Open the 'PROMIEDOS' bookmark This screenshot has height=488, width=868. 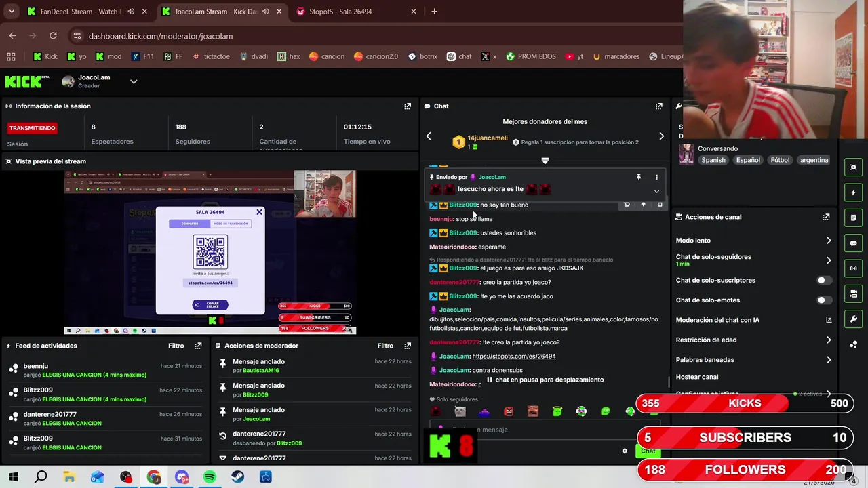point(530,57)
